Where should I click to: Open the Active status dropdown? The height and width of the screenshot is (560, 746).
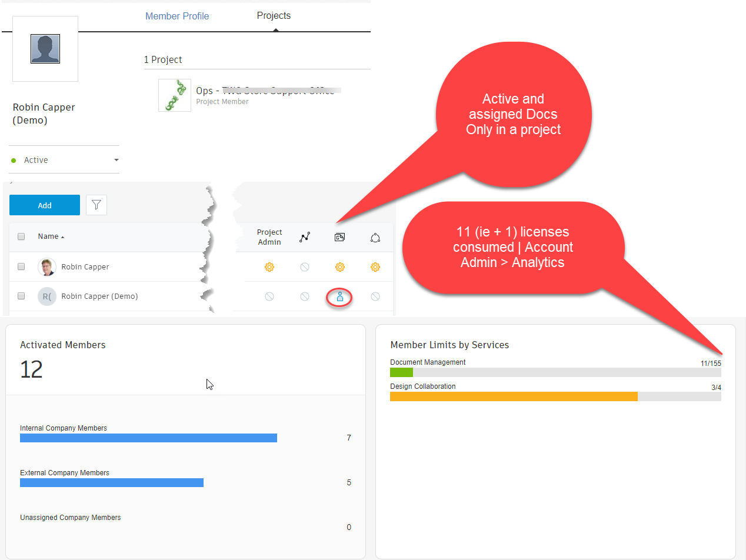point(64,160)
